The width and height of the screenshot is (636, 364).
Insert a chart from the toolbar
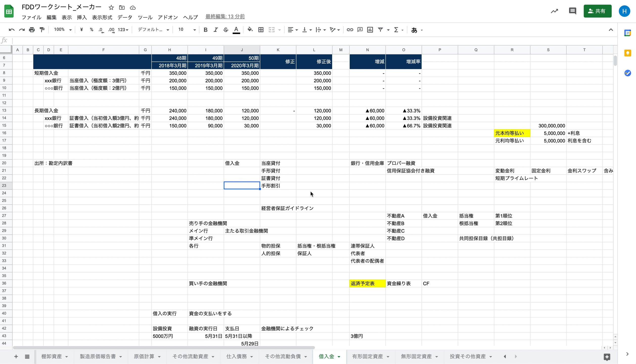(x=370, y=30)
